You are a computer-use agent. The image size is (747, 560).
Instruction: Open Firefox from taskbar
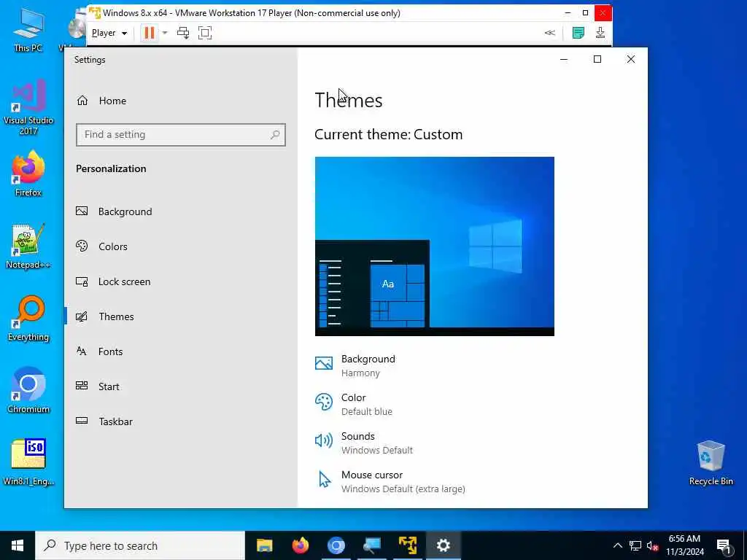pyautogui.click(x=300, y=545)
